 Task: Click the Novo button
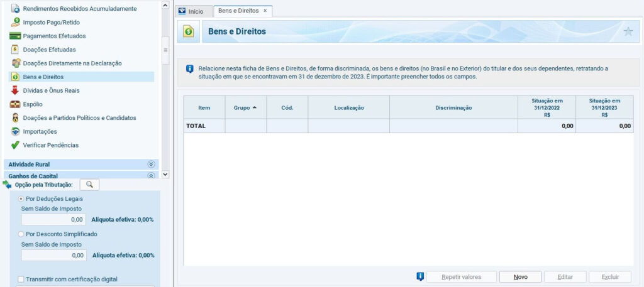(x=519, y=277)
